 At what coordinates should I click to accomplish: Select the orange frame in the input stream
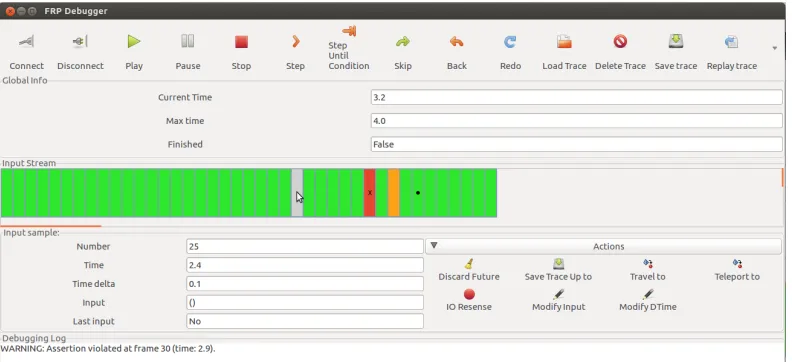(393, 193)
